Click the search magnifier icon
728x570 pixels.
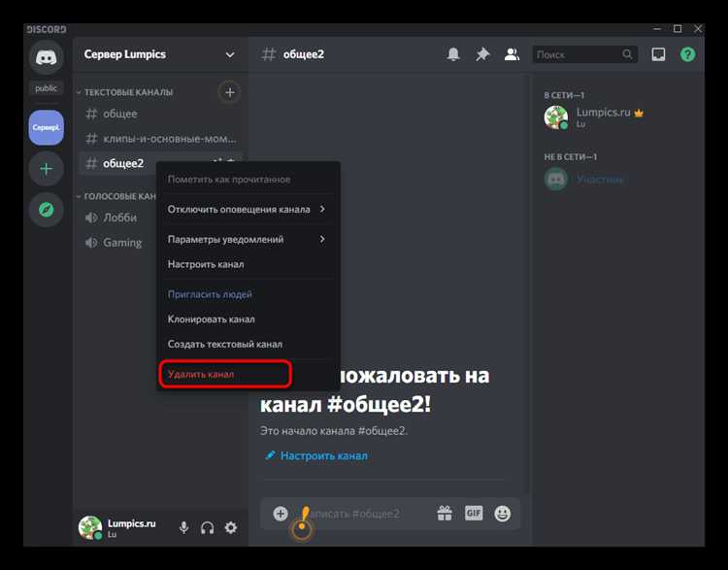(x=627, y=54)
